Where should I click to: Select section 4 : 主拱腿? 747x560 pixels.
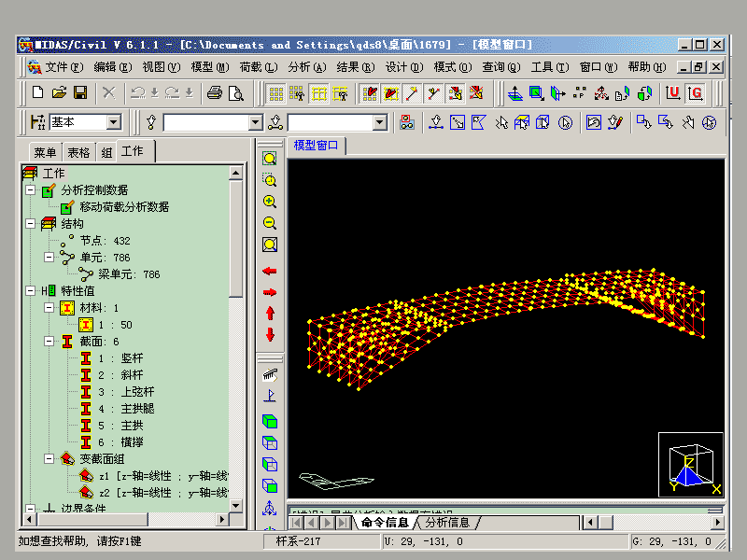(x=126, y=409)
